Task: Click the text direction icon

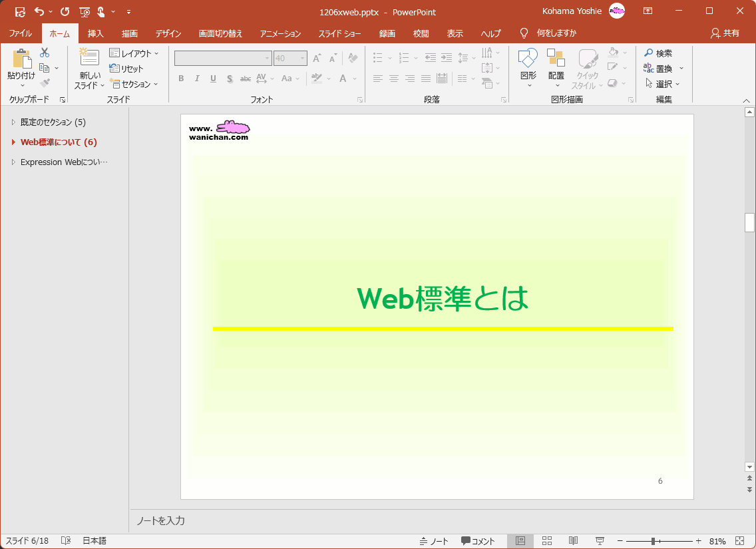Action: (x=487, y=53)
